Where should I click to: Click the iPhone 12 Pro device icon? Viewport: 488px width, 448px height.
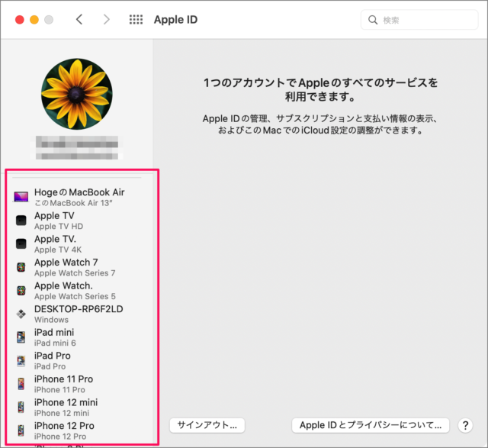point(21,430)
